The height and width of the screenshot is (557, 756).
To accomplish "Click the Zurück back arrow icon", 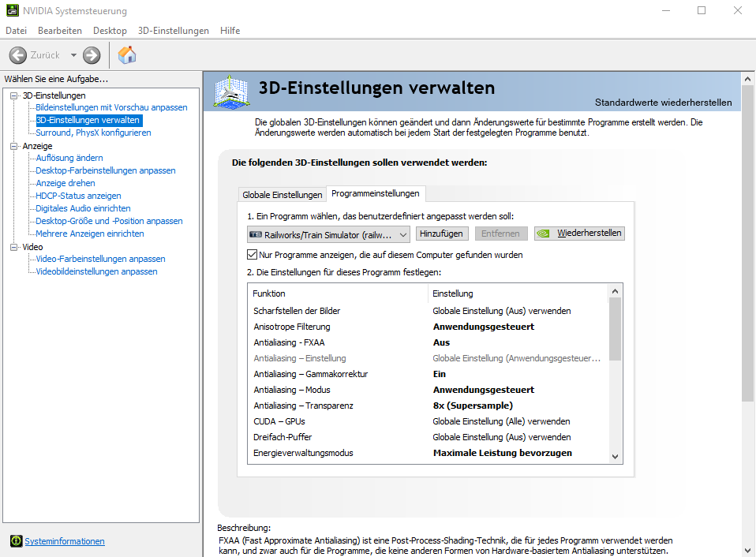I will [x=18, y=55].
